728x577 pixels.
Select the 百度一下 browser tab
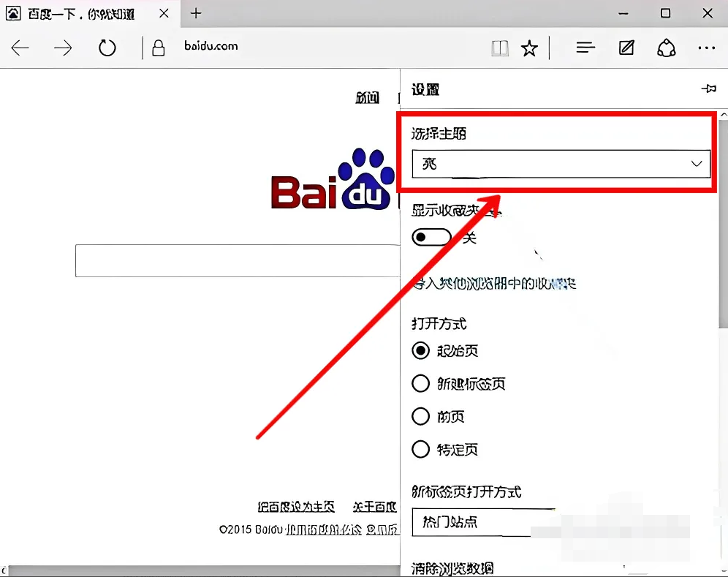(x=90, y=13)
